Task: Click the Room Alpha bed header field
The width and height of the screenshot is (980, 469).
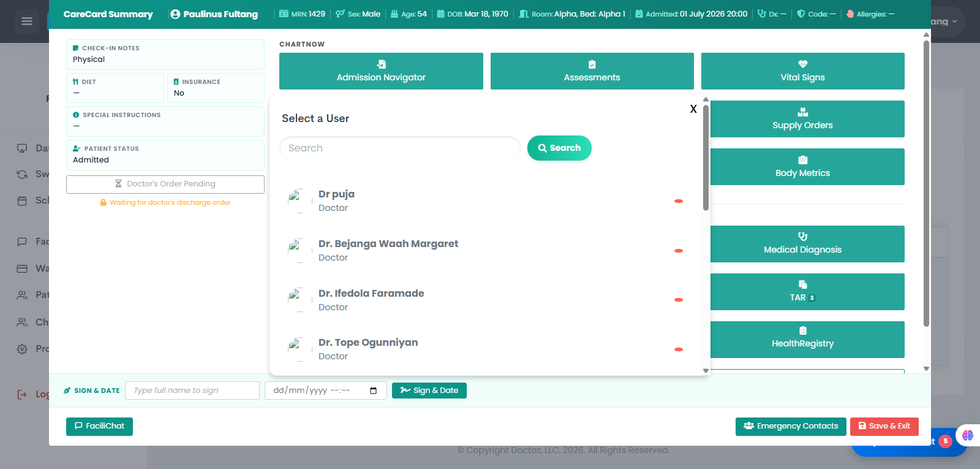Action: tap(572, 14)
